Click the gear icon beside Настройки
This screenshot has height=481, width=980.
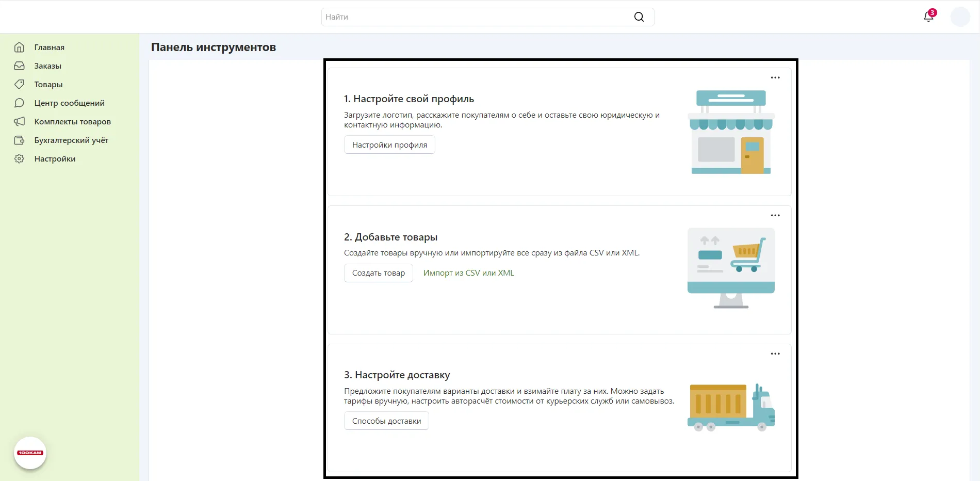(x=19, y=159)
